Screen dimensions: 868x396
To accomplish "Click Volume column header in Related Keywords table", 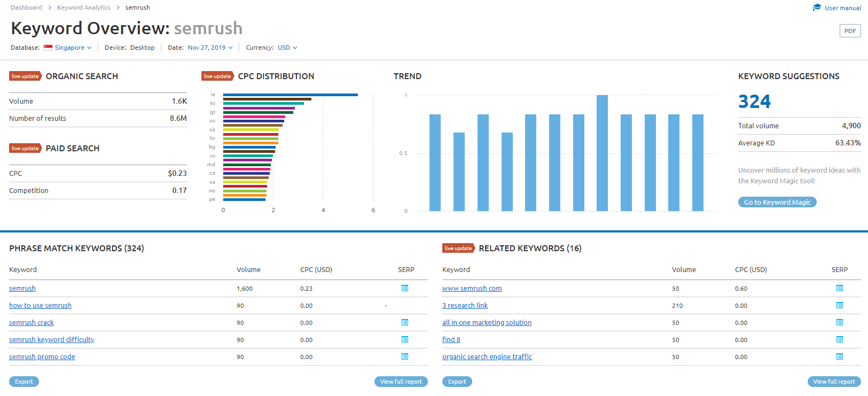I will click(x=684, y=270).
